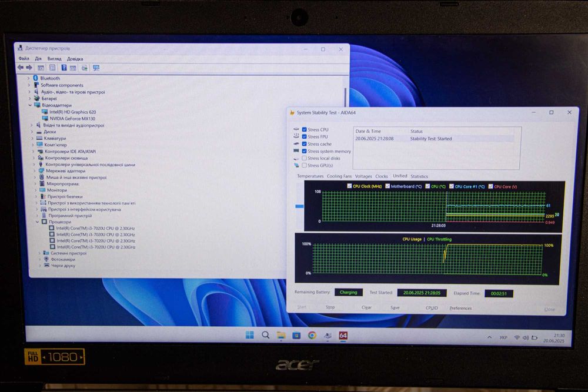Expand the Мережеві адаптери node

tap(35, 171)
